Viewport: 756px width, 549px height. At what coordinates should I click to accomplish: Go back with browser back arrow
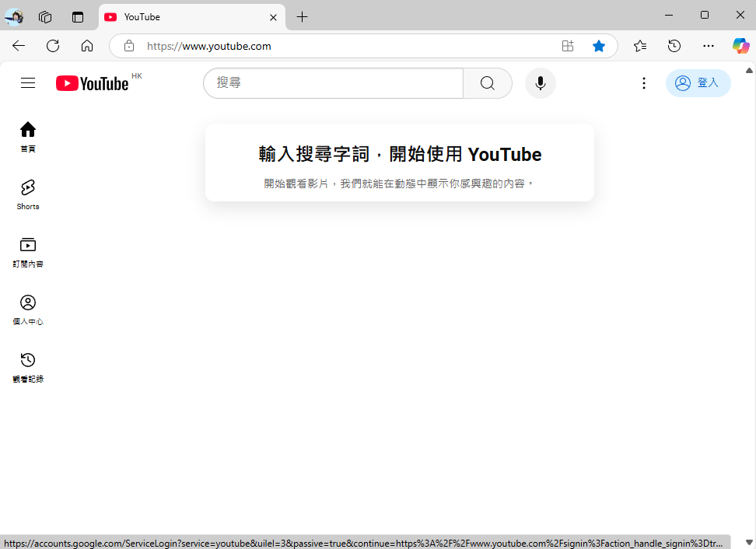click(19, 46)
